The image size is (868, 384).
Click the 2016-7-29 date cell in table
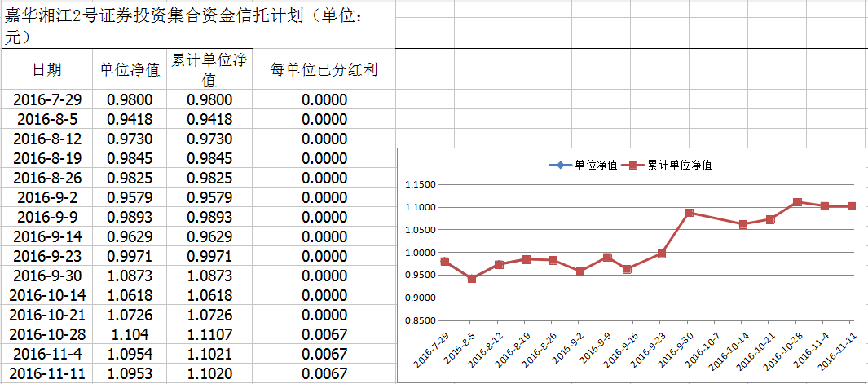[x=46, y=99]
